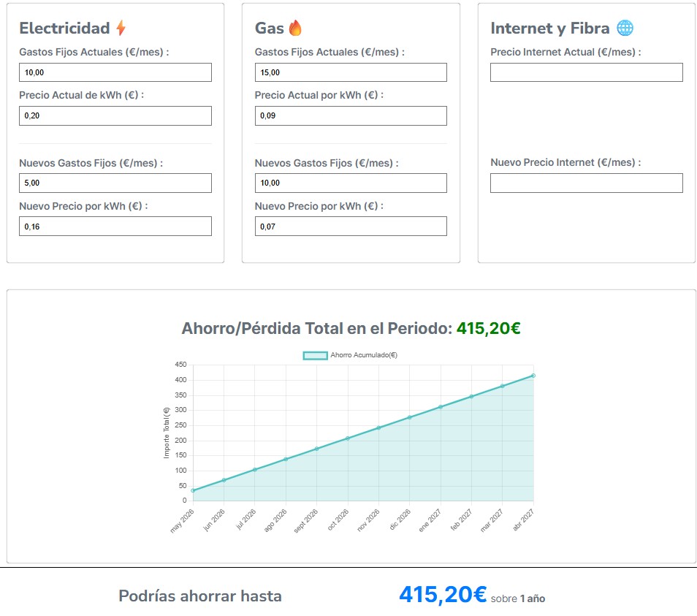Click the globe icon beside Internet y Fibra
This screenshot has width=697, height=616.
(625, 28)
